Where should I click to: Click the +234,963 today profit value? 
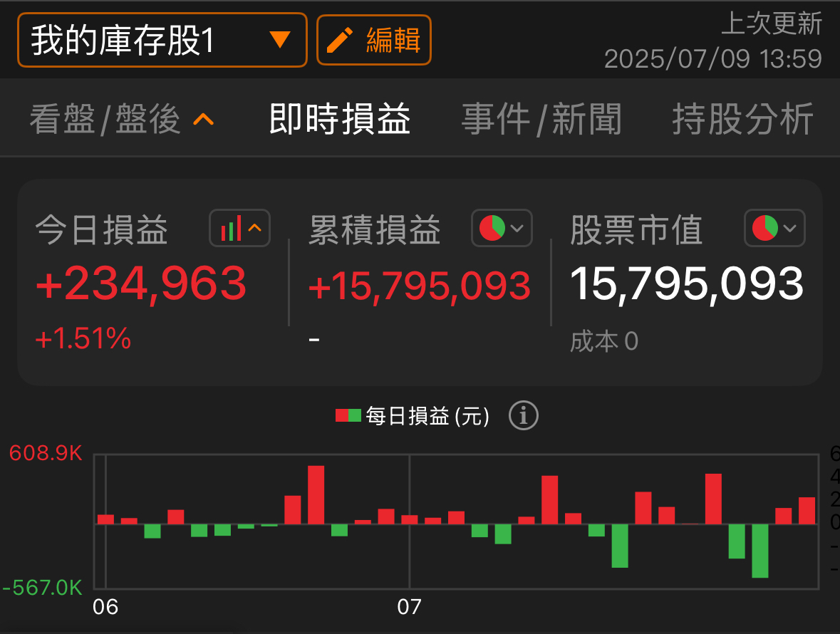coord(141,284)
